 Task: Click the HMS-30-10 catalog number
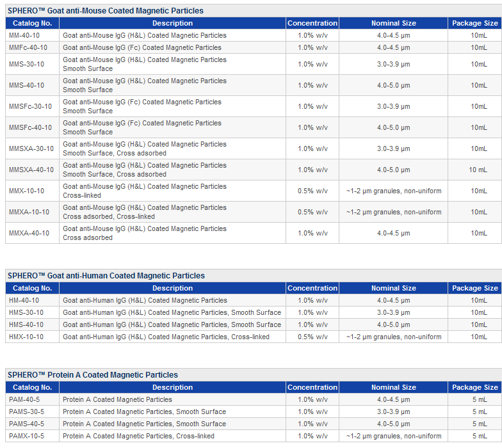tap(26, 312)
